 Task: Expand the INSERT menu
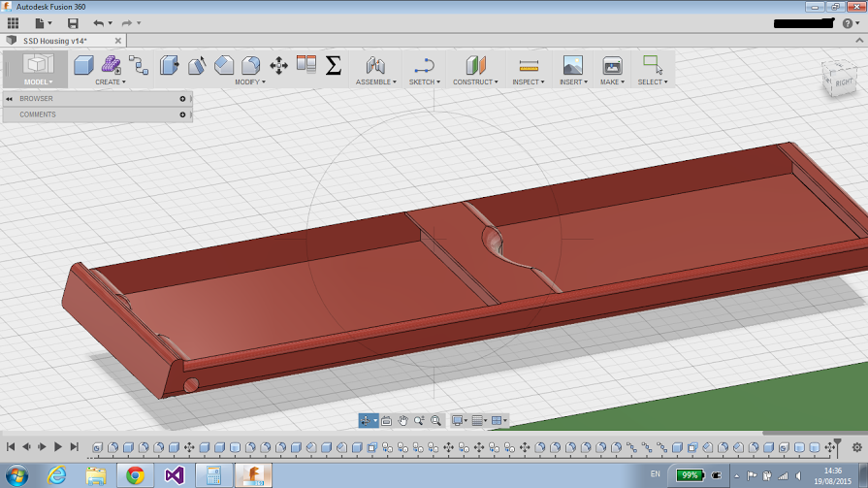[573, 81]
